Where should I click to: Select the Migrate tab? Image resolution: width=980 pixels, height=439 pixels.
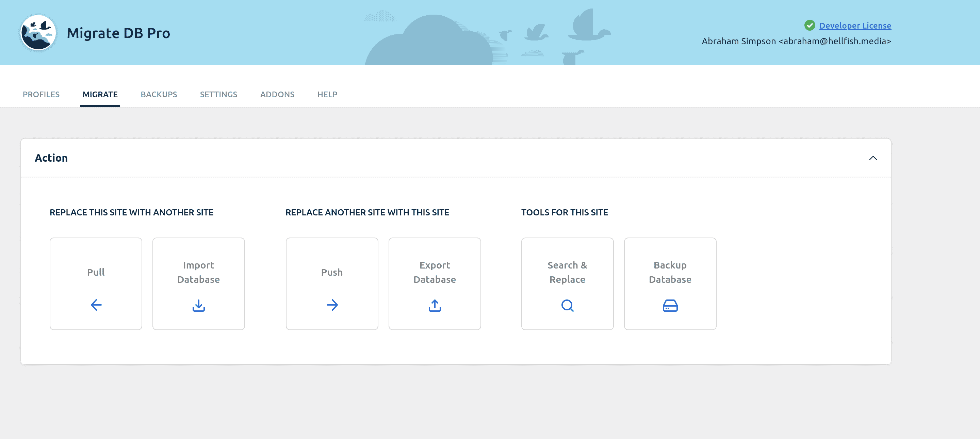(100, 94)
